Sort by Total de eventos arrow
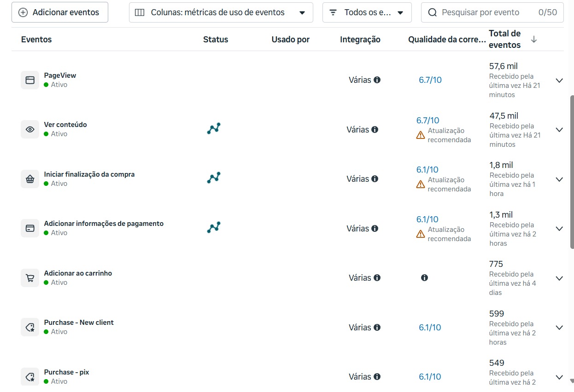 pos(534,40)
